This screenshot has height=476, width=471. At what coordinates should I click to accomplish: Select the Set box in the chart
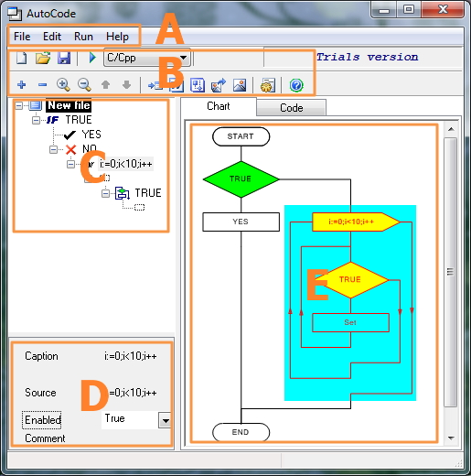350,322
